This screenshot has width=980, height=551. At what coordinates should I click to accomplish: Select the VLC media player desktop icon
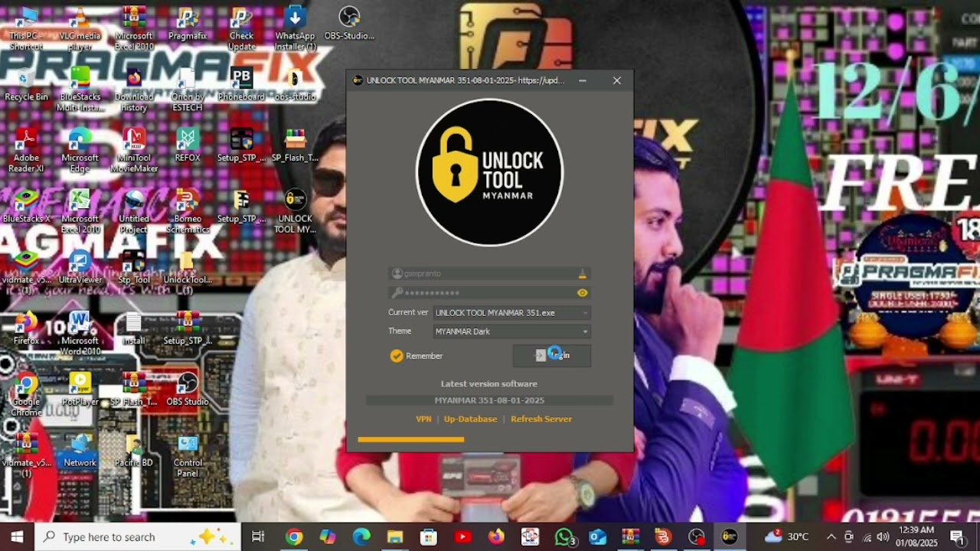click(80, 28)
